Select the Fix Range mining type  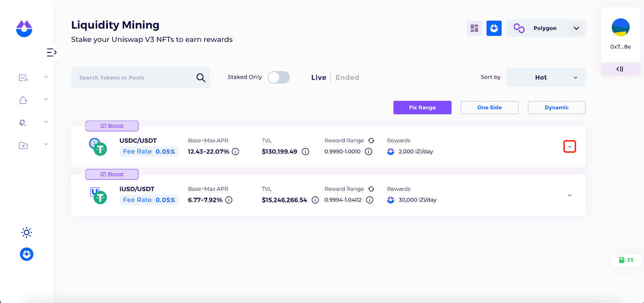(422, 108)
